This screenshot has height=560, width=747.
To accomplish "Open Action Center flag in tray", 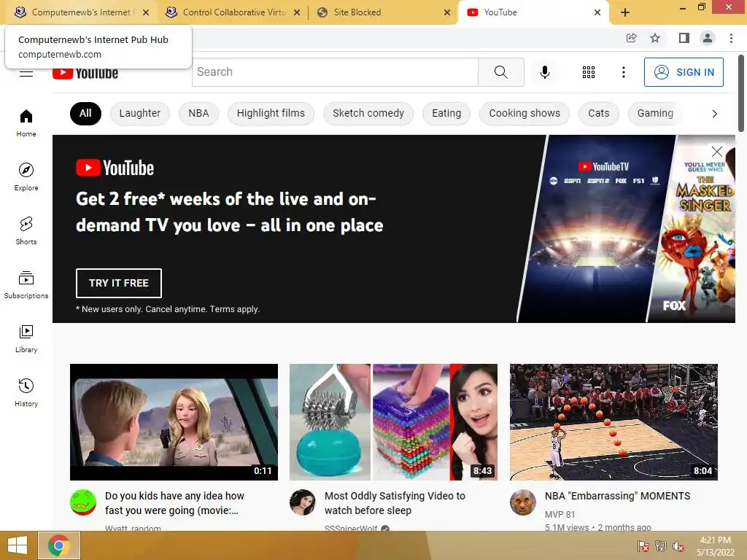I will (x=643, y=546).
